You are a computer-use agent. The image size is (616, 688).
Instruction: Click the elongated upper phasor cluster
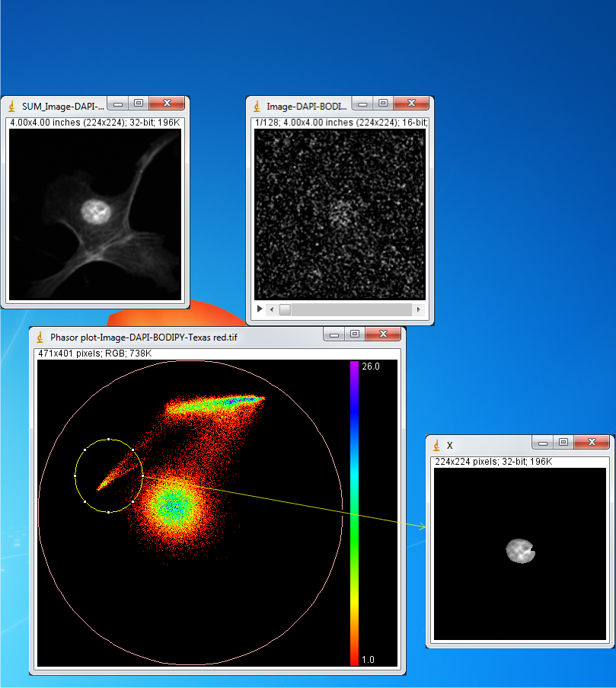pos(215,404)
